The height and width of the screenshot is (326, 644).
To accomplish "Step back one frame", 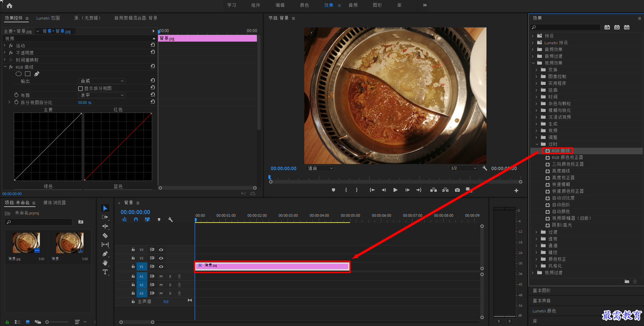I will (384, 190).
